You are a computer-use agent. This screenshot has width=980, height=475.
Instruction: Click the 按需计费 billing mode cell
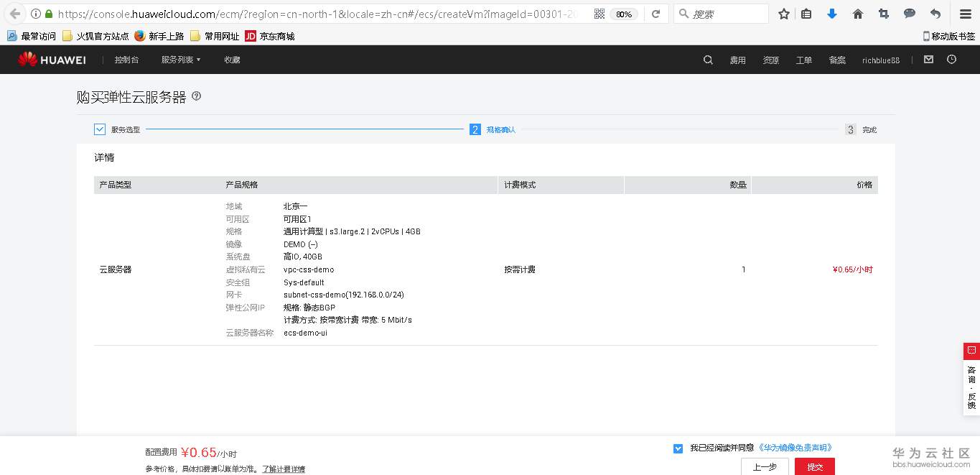pyautogui.click(x=520, y=269)
